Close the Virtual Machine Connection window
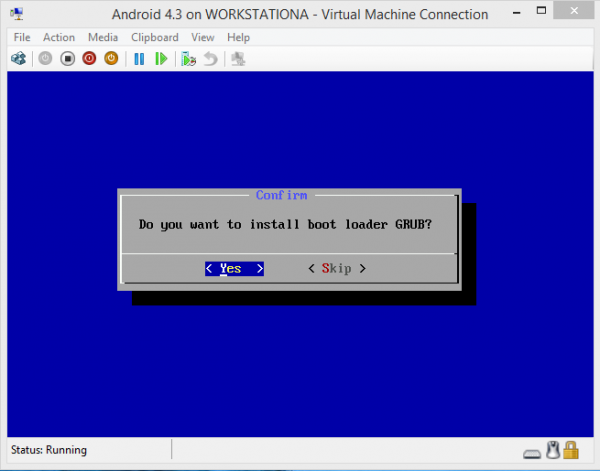 click(x=574, y=11)
